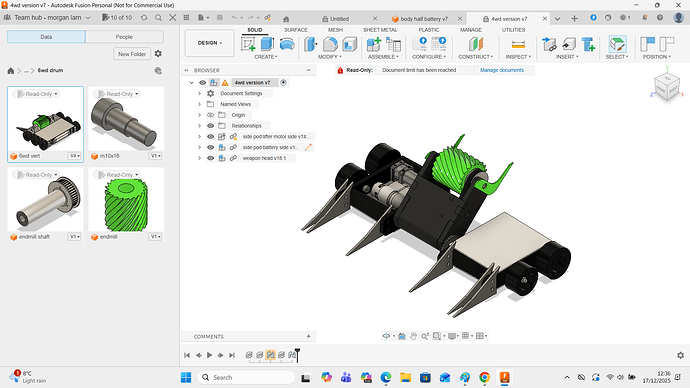This screenshot has width=690, height=388.
Task: Click the Construct offset plane icon
Action: [476, 44]
